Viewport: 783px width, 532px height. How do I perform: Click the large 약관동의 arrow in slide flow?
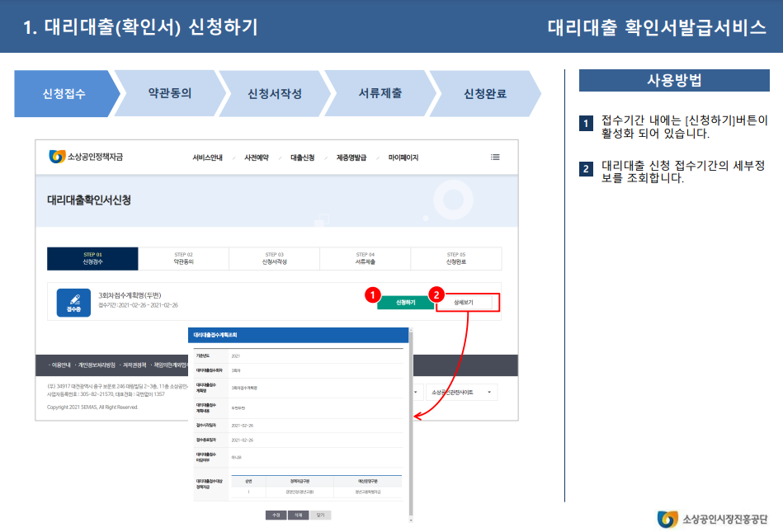pos(170,94)
